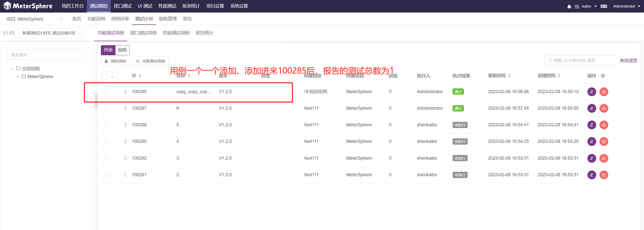The image size is (644, 230).
Task: Switch to the 脑图 view tab
Action: tap(122, 50)
